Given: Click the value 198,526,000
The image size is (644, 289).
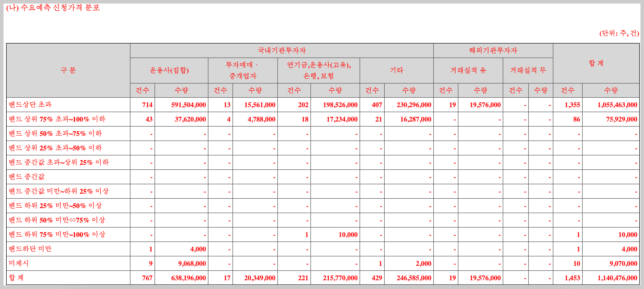Looking at the screenshot, I should [340, 105].
